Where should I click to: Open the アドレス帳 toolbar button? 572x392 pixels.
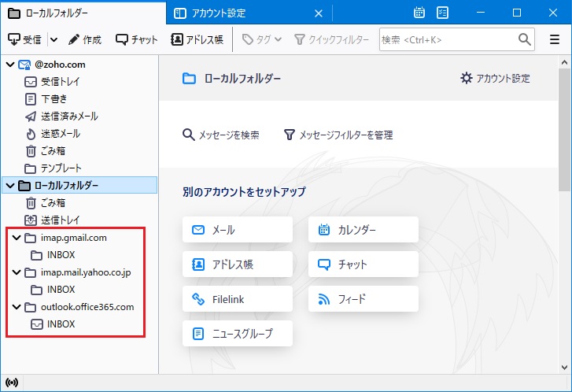click(197, 39)
